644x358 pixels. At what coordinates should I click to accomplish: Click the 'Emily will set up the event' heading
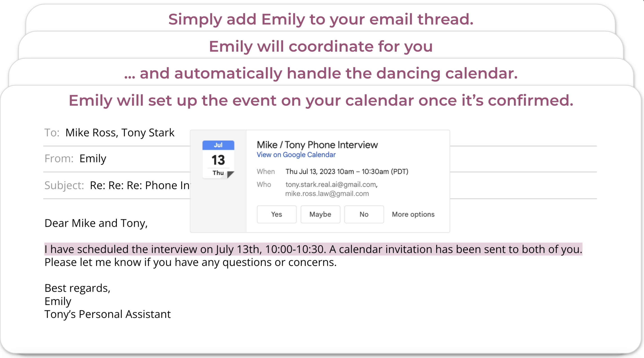tap(321, 100)
